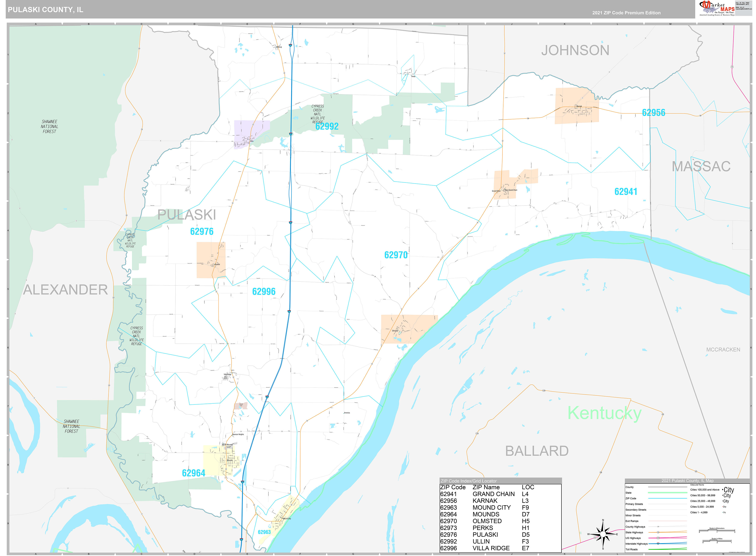Click 'Cities 5,000 - 24,999' legend entry
The height and width of the screenshot is (556, 756).
pos(702,507)
